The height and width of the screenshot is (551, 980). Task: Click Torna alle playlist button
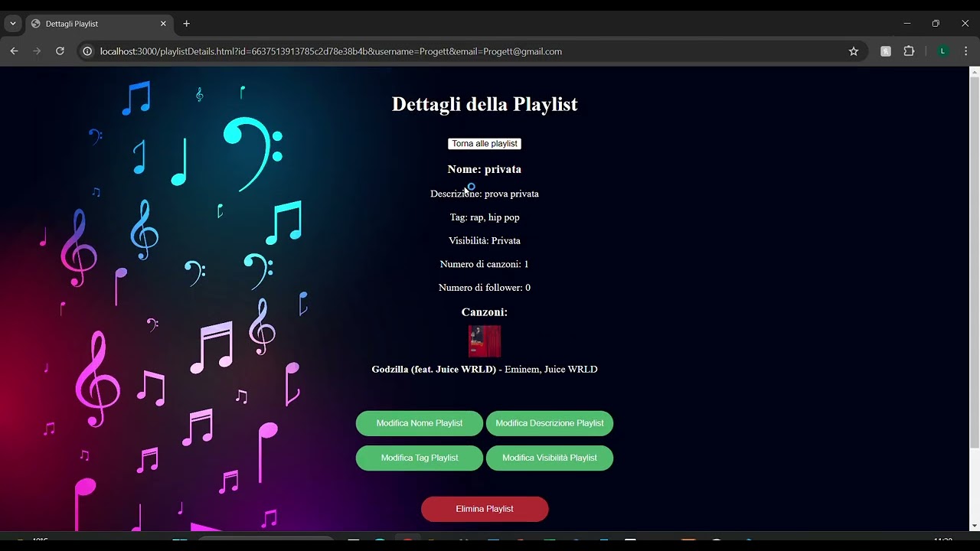pos(485,144)
